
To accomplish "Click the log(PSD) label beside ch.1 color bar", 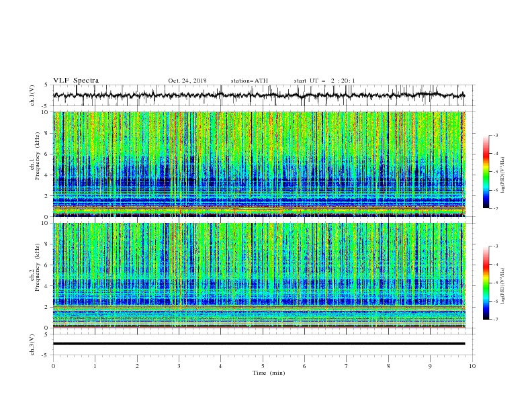I will [502, 175].
